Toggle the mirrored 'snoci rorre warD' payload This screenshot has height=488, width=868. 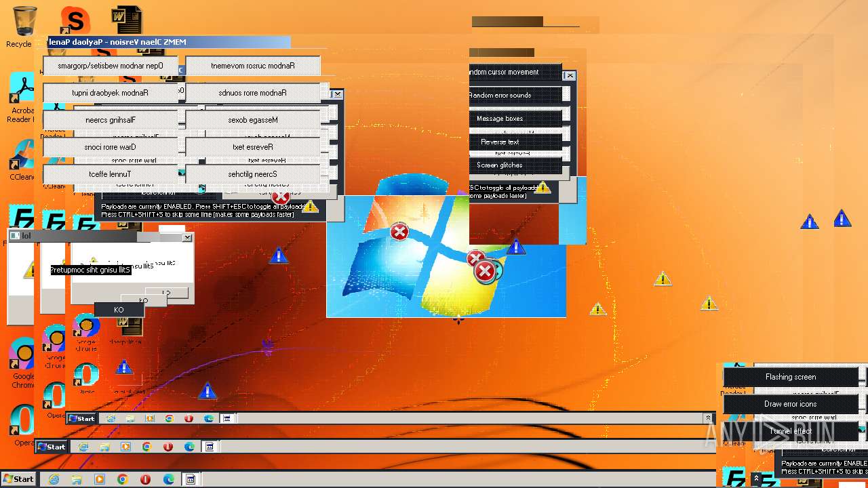(x=111, y=147)
